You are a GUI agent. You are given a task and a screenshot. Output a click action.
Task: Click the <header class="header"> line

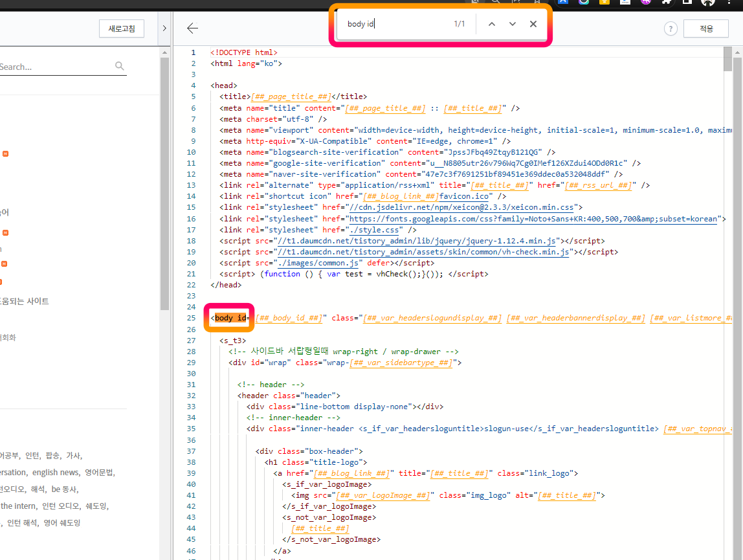click(289, 396)
